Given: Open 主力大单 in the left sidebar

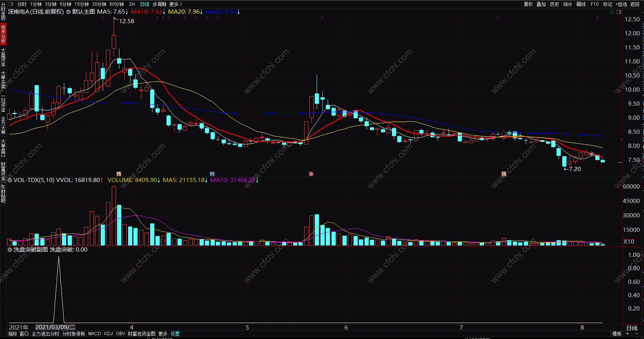Looking at the screenshot, I should 3,125.
